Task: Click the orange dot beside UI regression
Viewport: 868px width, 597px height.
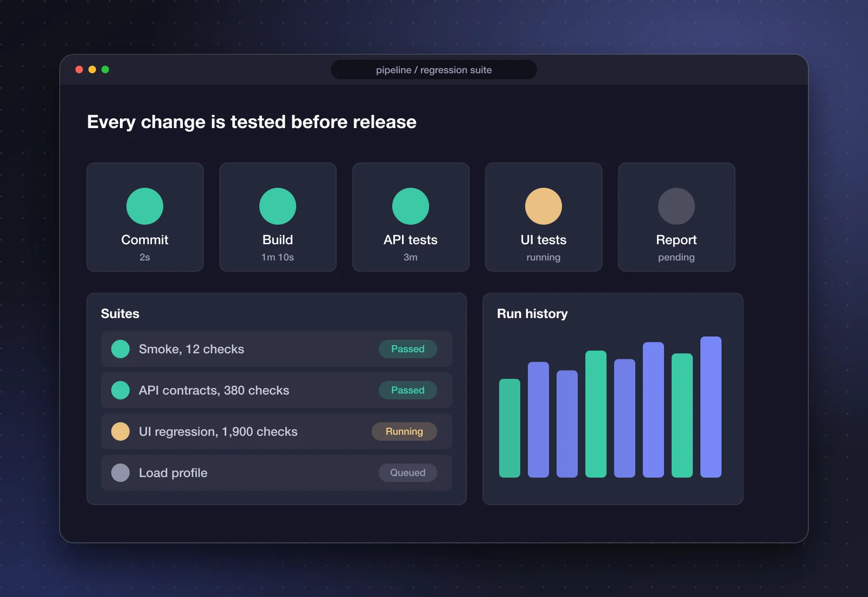Action: tap(120, 431)
